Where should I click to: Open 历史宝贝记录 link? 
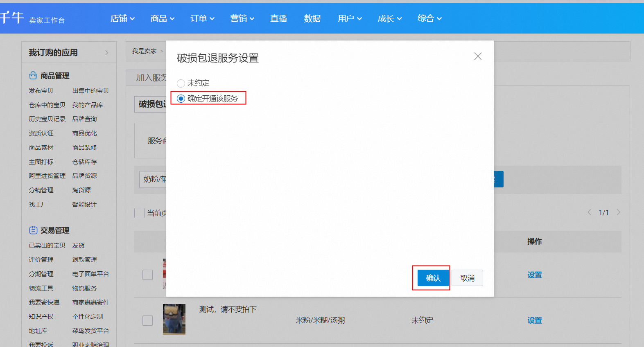click(47, 119)
